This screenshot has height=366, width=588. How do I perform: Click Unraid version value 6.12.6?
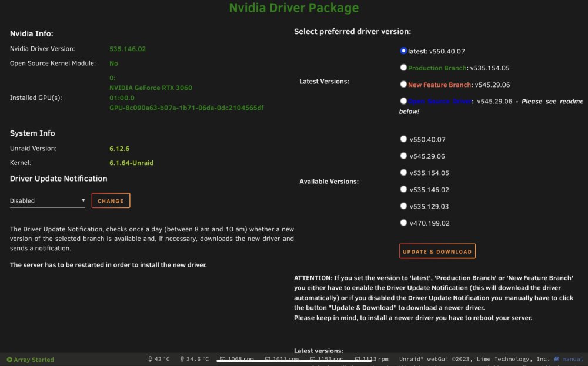click(x=119, y=149)
